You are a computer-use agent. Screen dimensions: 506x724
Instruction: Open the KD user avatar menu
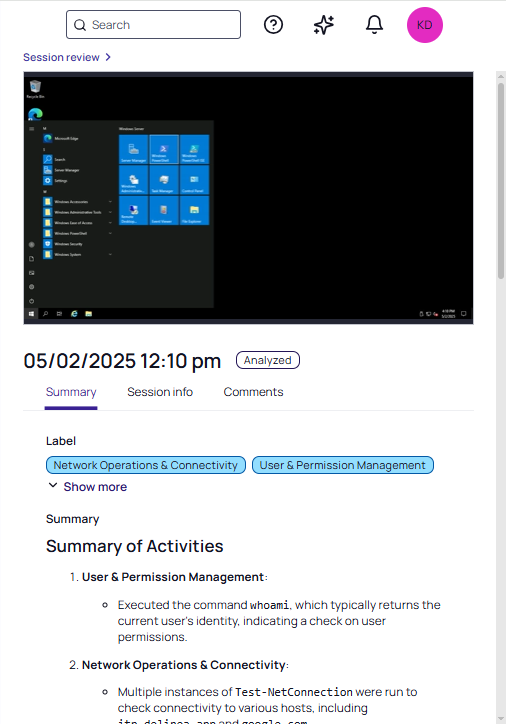point(425,25)
